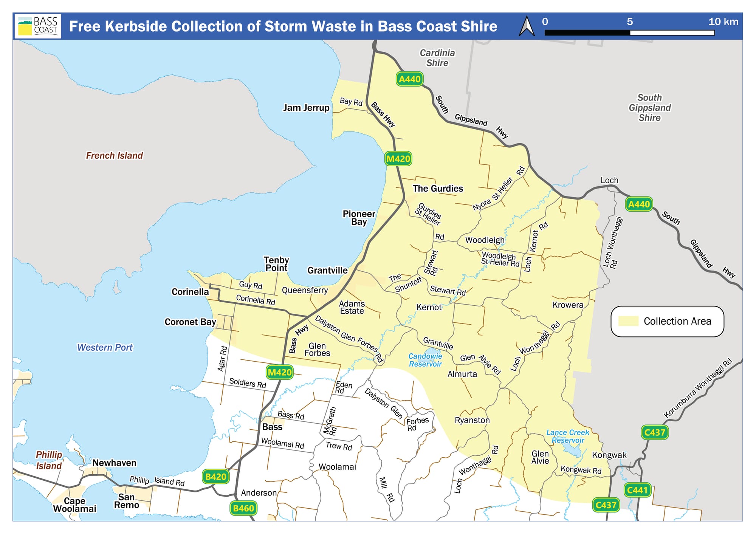Click the Western Port label
Screen dimensions: 756x534
105,347
